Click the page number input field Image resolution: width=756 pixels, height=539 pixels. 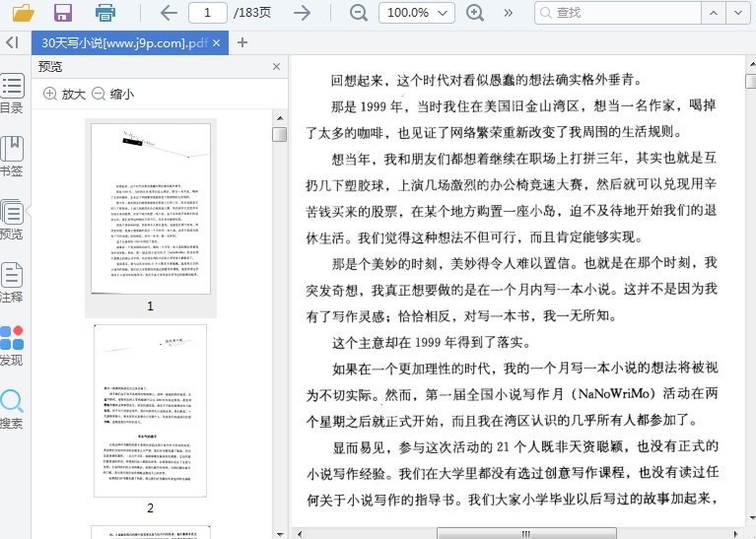[x=208, y=13]
